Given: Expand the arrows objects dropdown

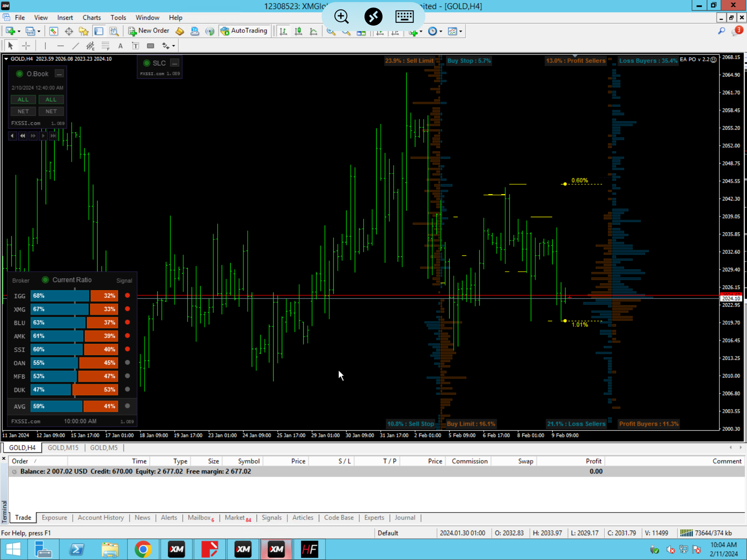Looking at the screenshot, I should pyautogui.click(x=174, y=46).
